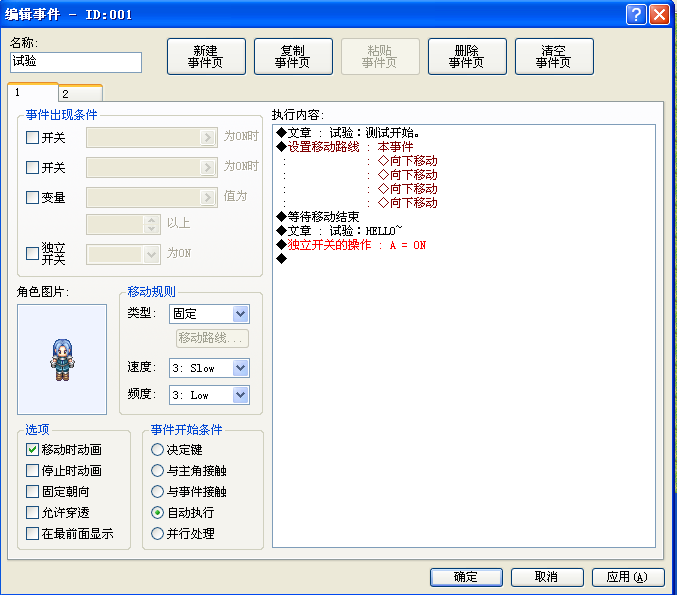Click the 应用(A) button
The height and width of the screenshot is (595, 677).
pyautogui.click(x=628, y=577)
